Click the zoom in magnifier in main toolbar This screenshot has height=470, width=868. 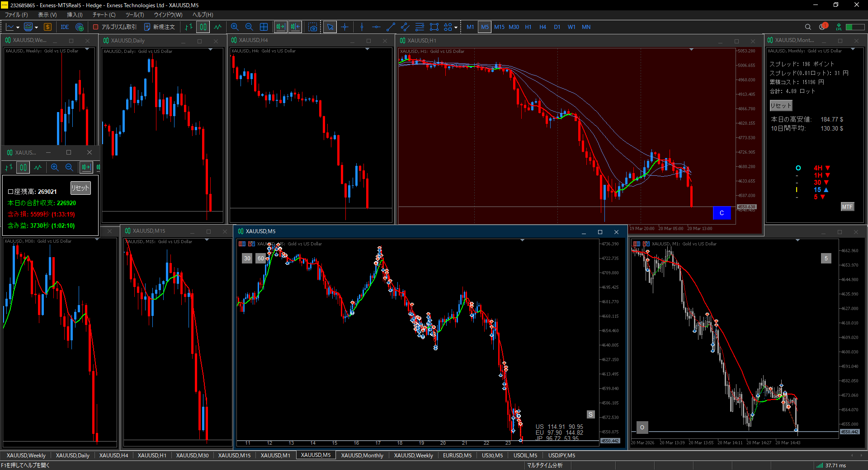(x=234, y=27)
